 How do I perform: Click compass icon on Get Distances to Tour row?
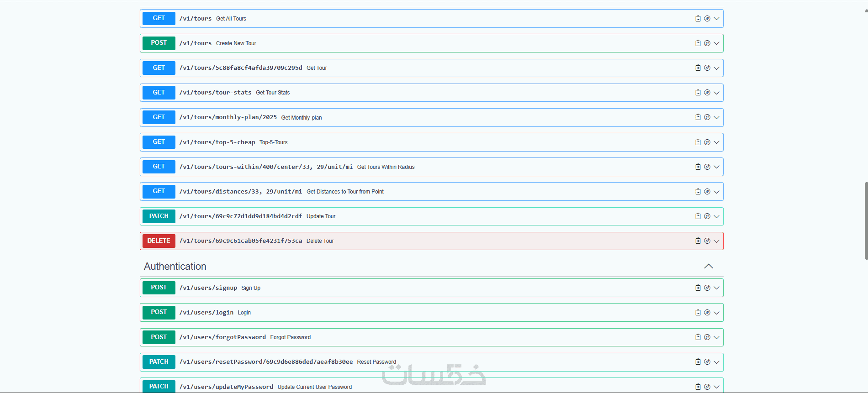coord(707,192)
